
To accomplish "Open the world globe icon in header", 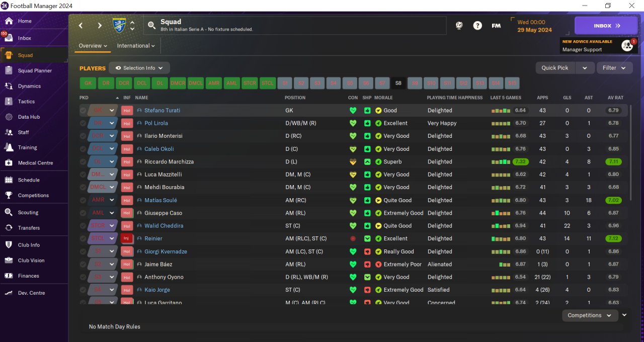I will click(x=459, y=26).
